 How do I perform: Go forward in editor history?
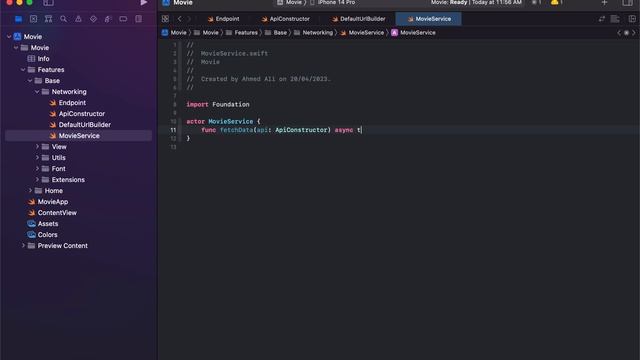tap(189, 19)
